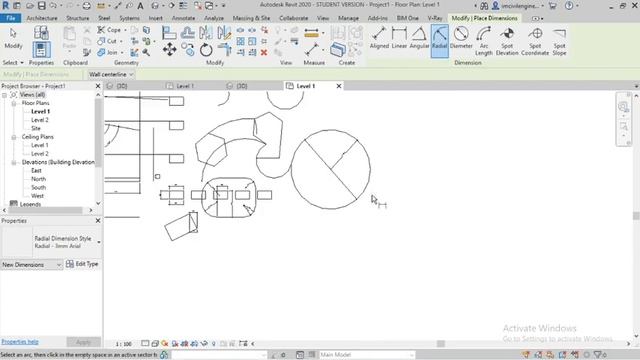Open the New Dimensions filter dropdown
This screenshot has height=360, width=640.
(31, 265)
